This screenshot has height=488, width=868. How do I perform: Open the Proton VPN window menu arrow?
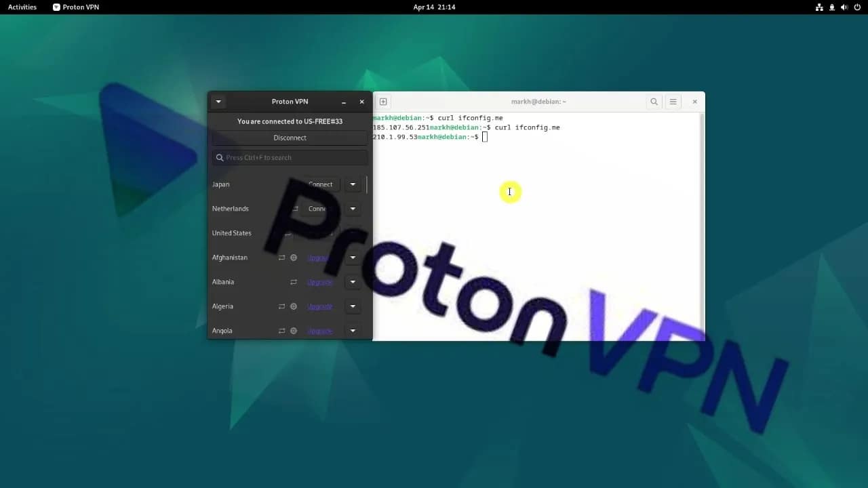coord(218,102)
